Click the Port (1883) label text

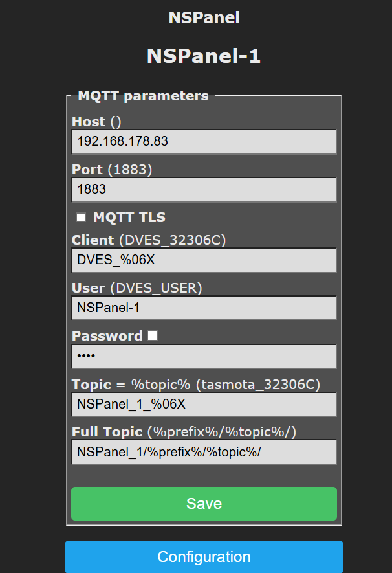(x=111, y=170)
